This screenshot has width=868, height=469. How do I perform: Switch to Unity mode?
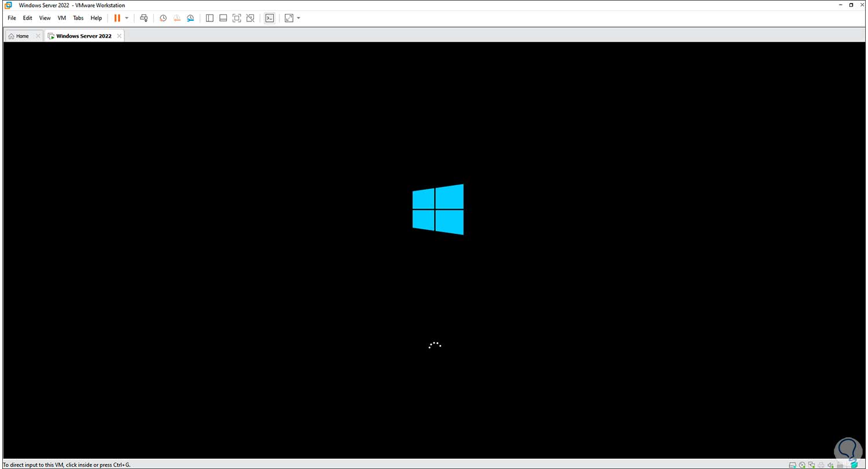pyautogui.click(x=251, y=18)
